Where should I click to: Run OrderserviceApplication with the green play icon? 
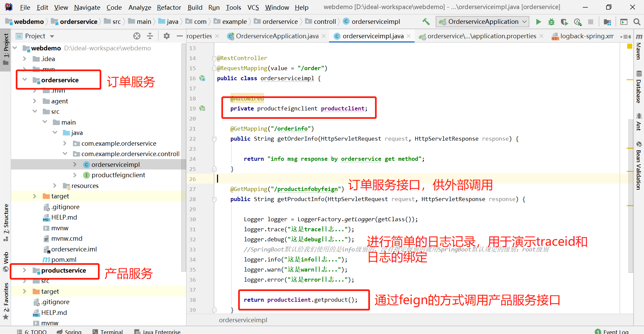coord(538,22)
